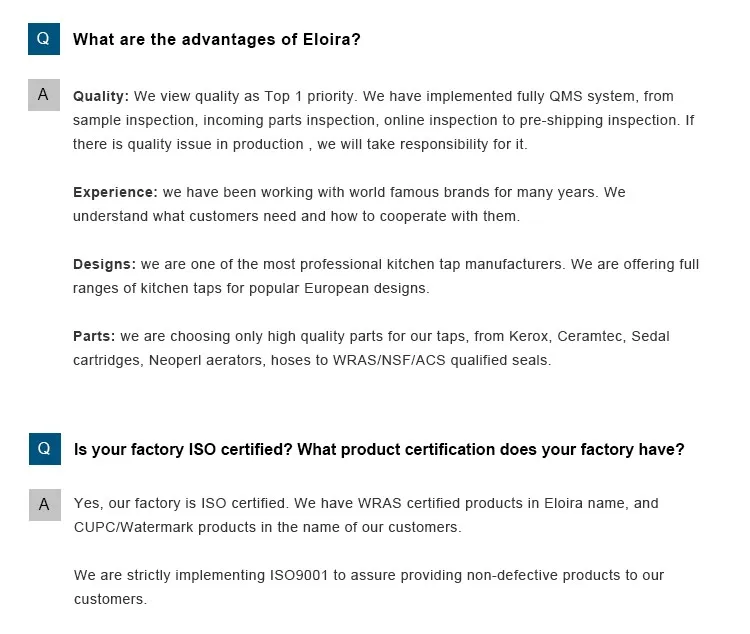Click the bold "Designs:" label
Image resolution: width=750 pixels, height=634 pixels.
[104, 265]
